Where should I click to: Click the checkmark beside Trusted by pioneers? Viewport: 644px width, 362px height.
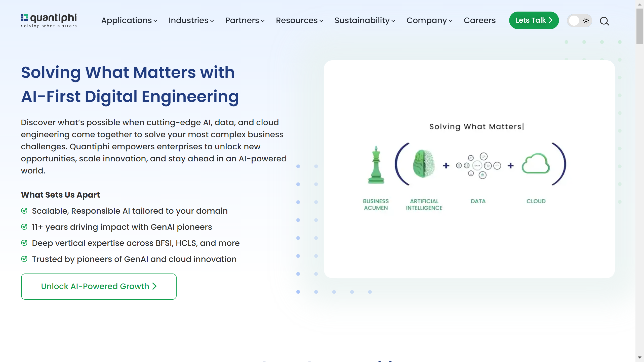click(24, 259)
